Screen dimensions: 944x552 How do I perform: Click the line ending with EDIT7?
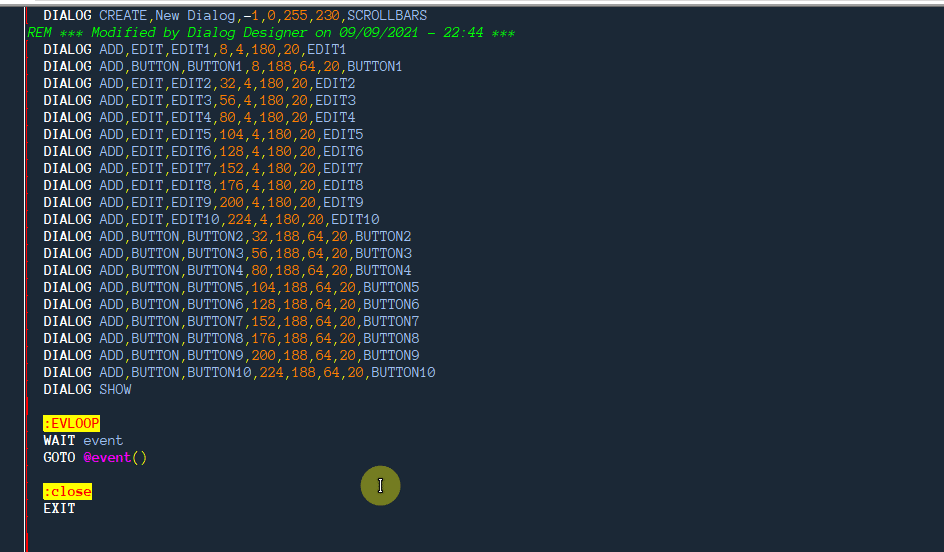[203, 169]
